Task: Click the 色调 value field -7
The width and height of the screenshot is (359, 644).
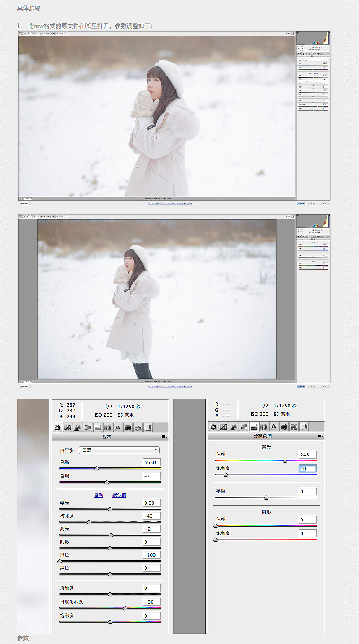Action: pos(151,476)
